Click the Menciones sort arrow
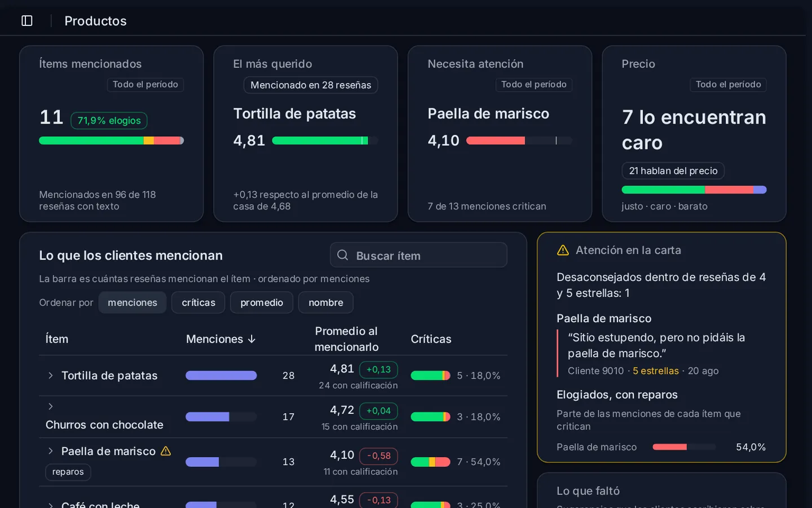Viewport: 812px width, 508px height. point(252,339)
